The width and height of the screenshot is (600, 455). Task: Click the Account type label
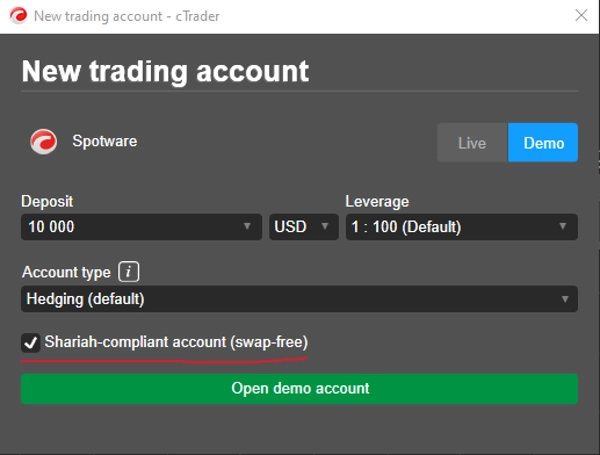point(66,272)
